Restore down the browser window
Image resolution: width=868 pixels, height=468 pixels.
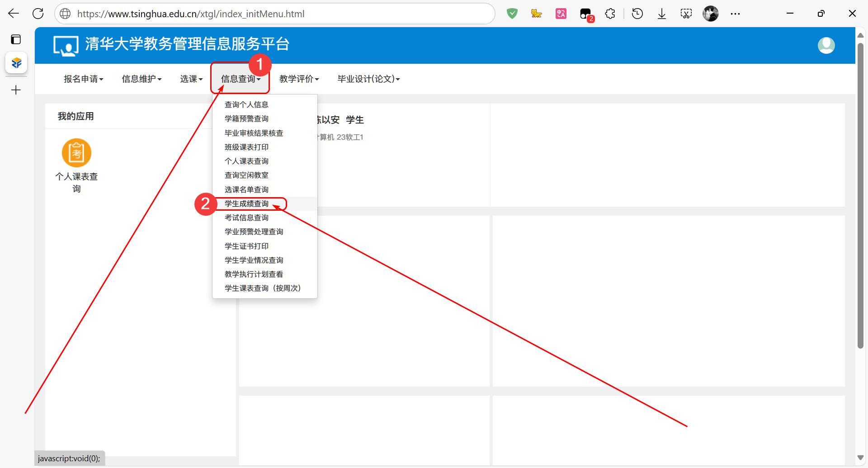point(821,14)
